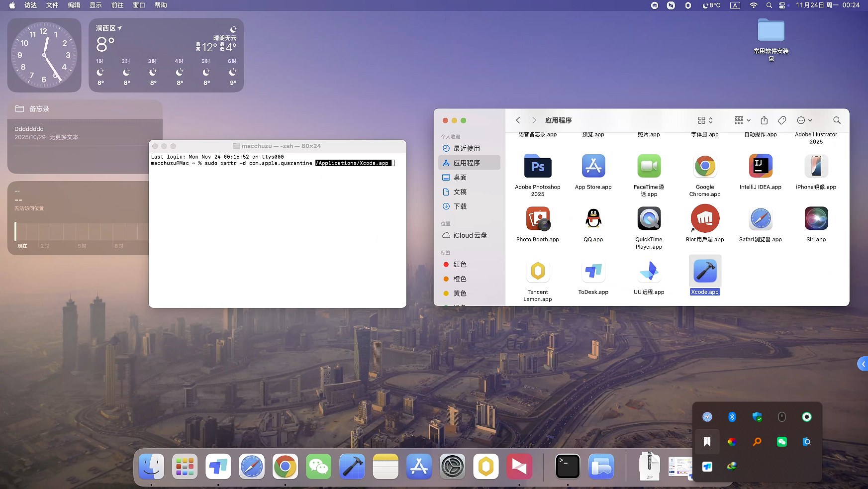Toggle Control Center from the menu bar
Screen dimensions: 868x489
(x=783, y=5)
